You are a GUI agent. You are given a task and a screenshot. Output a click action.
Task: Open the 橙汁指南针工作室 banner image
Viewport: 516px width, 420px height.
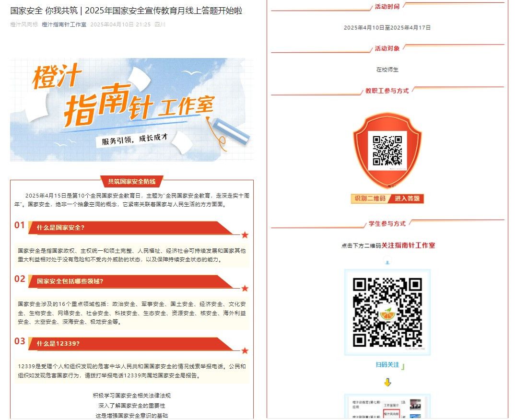131,109
